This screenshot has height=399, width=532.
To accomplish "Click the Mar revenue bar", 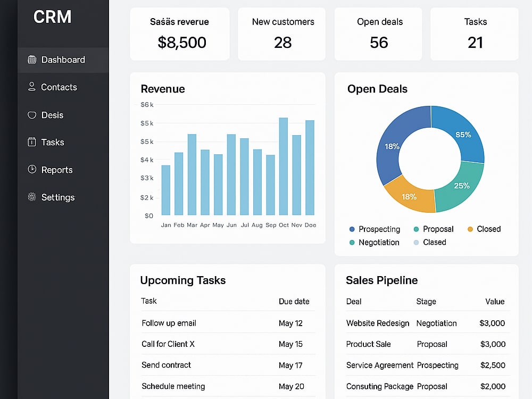I will click(192, 174).
